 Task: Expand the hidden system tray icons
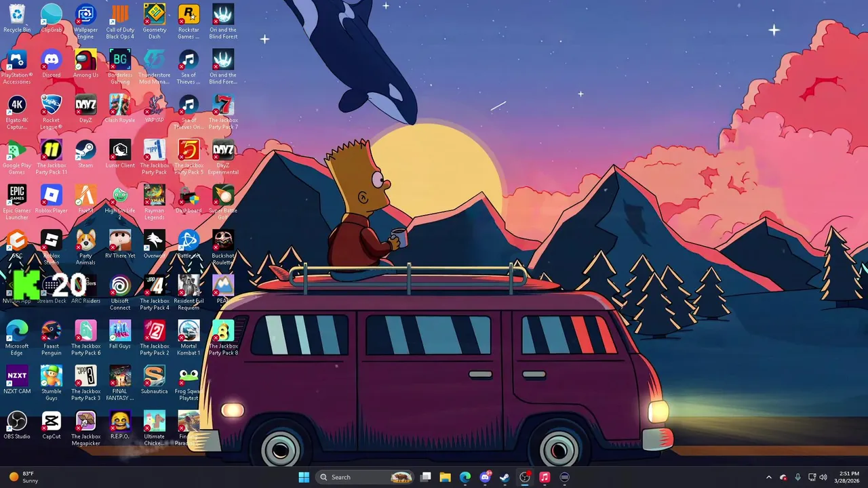pyautogui.click(x=768, y=477)
